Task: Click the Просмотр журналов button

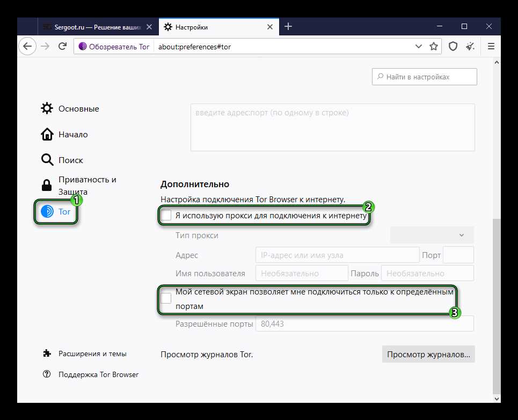Action: pyautogui.click(x=428, y=355)
